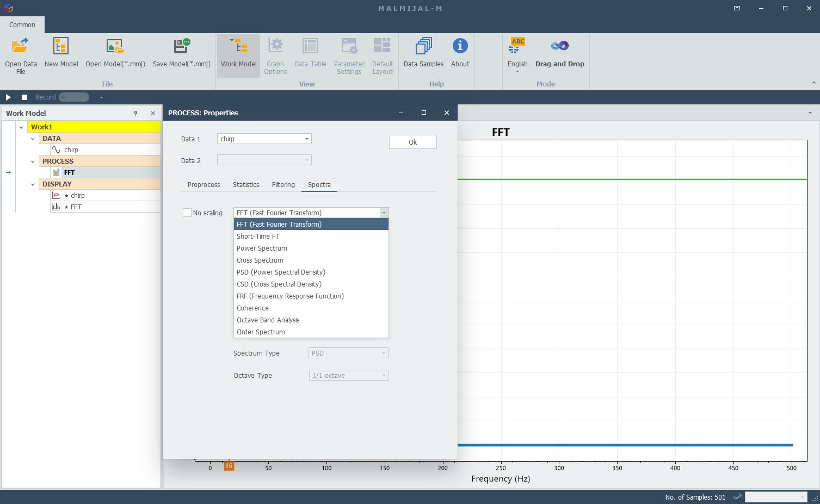Choose FFT (Fast Fourier Transform) from the list

311,224
